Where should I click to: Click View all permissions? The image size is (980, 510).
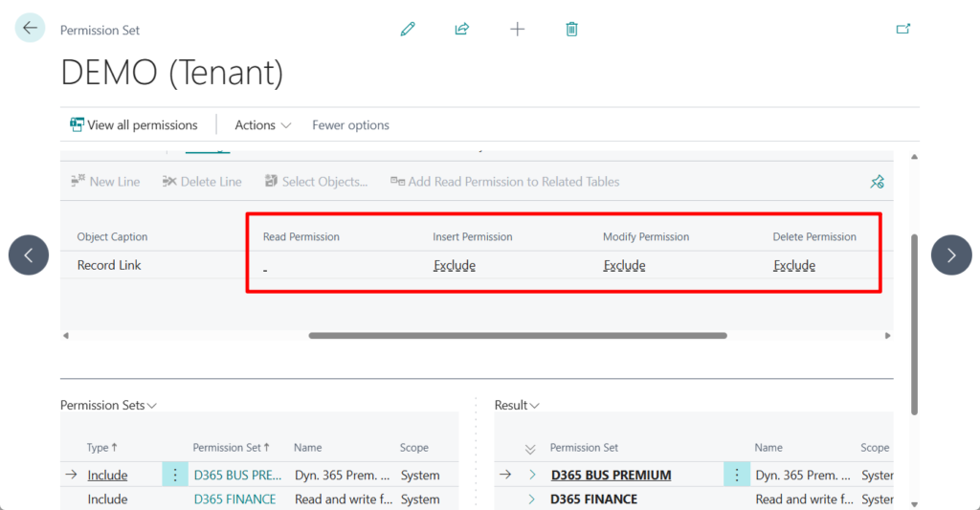(134, 125)
